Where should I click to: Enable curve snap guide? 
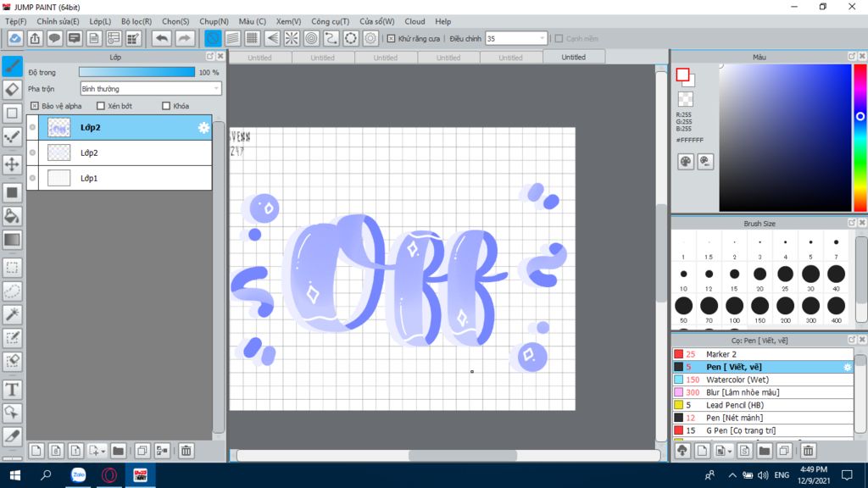coord(331,38)
